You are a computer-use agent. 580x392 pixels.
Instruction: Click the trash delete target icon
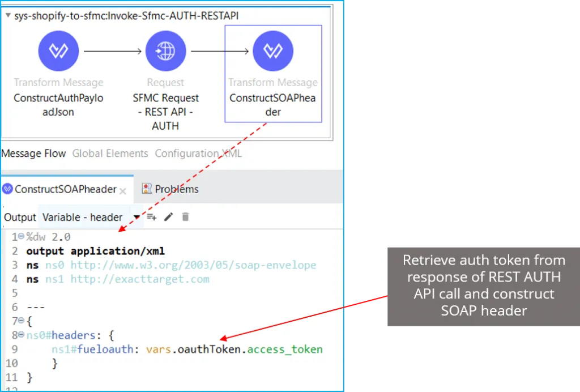click(185, 217)
